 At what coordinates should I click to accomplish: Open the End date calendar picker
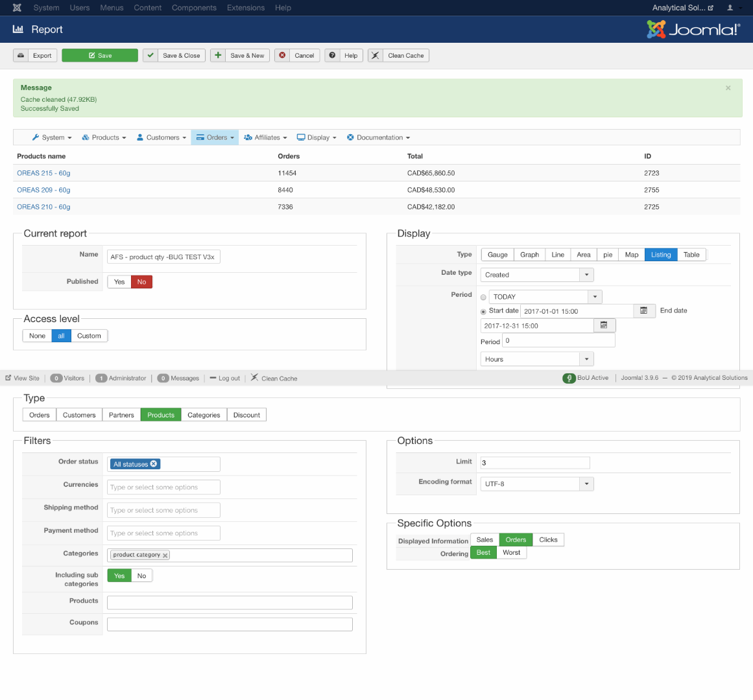pos(604,325)
